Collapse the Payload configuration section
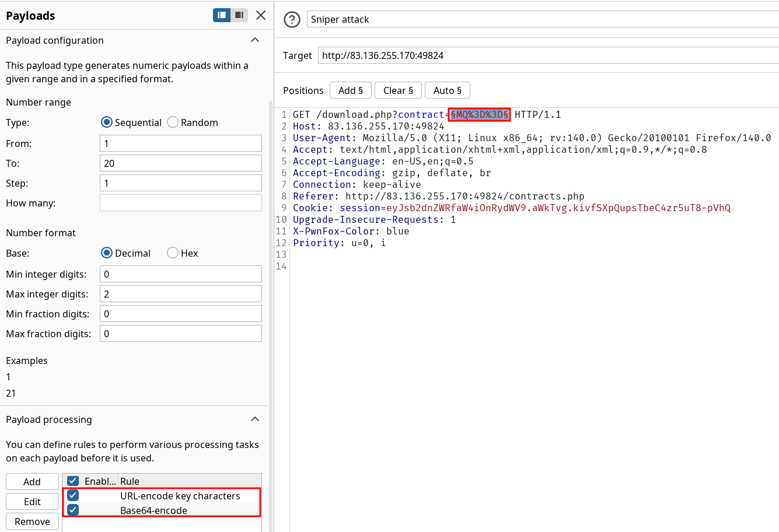This screenshot has height=532, width=779. (255, 40)
